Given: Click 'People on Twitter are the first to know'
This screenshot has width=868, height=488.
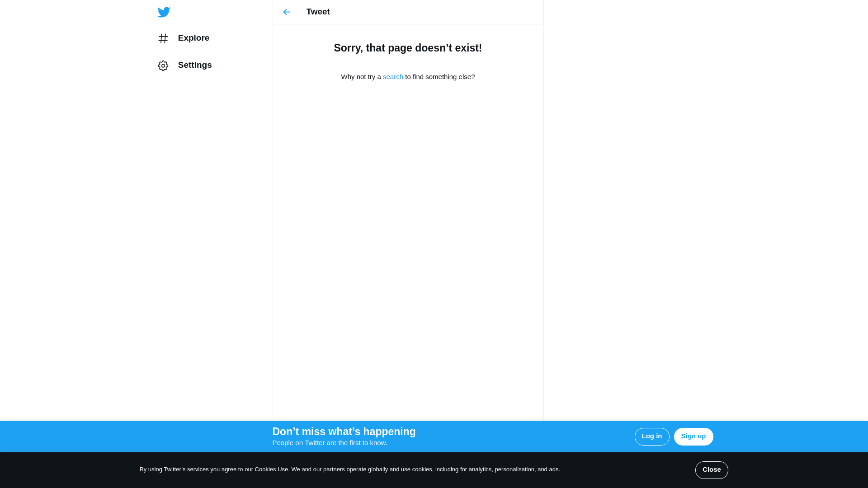Looking at the screenshot, I should (x=330, y=443).
